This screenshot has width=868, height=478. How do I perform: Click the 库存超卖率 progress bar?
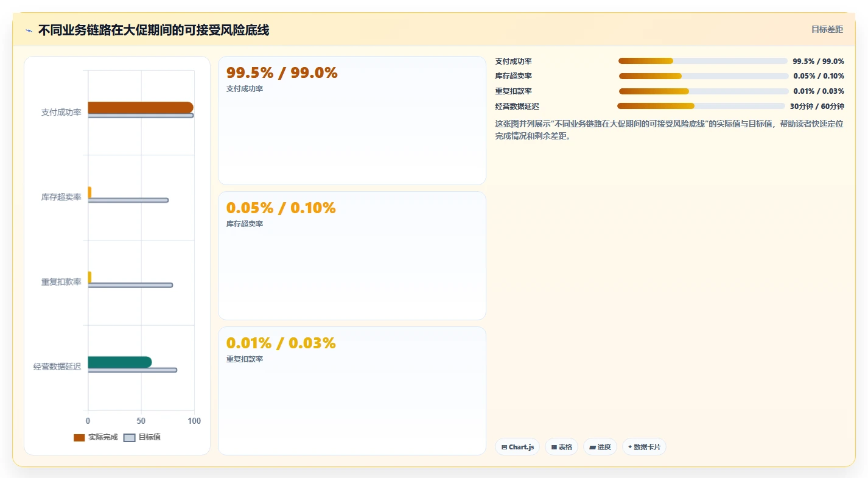pos(704,76)
